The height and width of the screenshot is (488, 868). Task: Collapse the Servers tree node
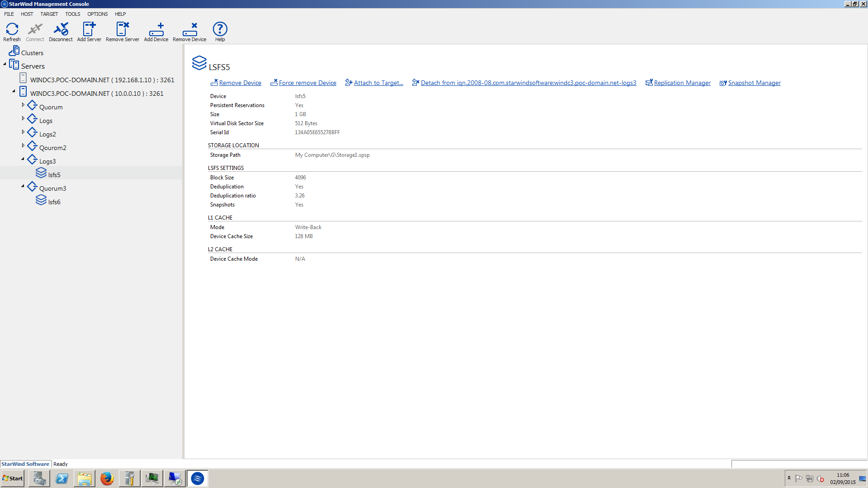coord(5,64)
